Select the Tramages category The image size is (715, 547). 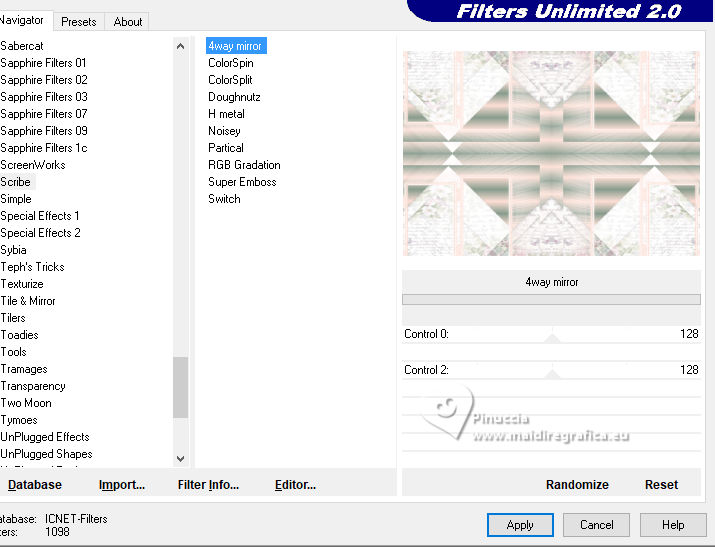(x=24, y=369)
